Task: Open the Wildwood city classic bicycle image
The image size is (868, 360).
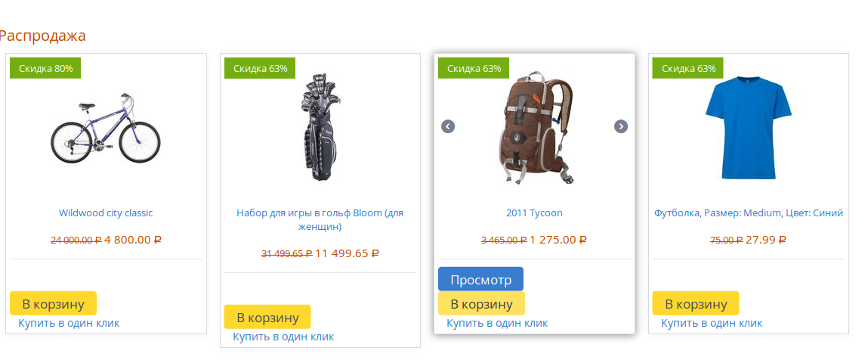Action: [106, 129]
